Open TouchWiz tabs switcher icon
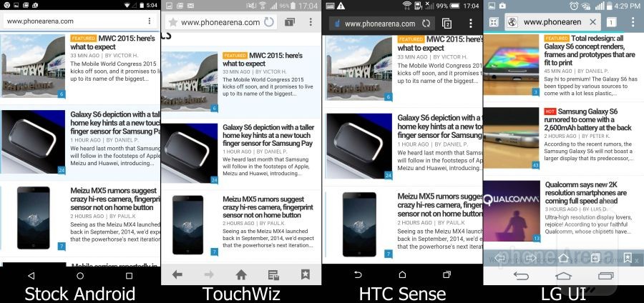The image size is (644, 303). pyautogui.click(x=290, y=22)
